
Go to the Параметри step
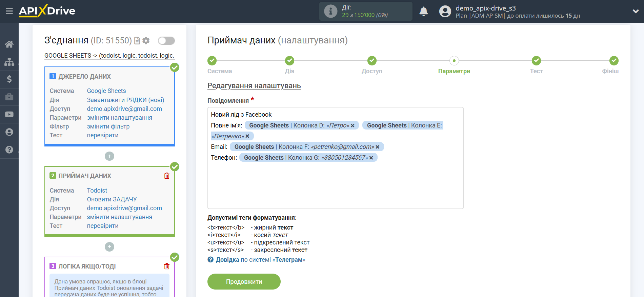(454, 61)
